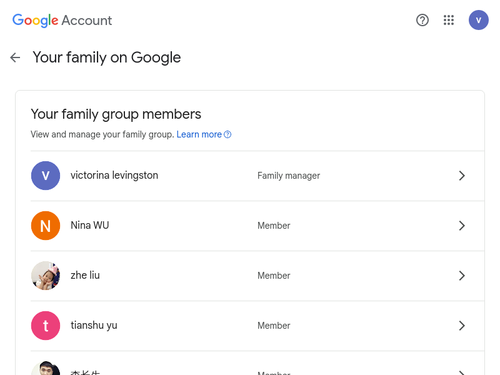This screenshot has width=500, height=375.
Task: Click the Your family on Google heading
Action: click(107, 58)
